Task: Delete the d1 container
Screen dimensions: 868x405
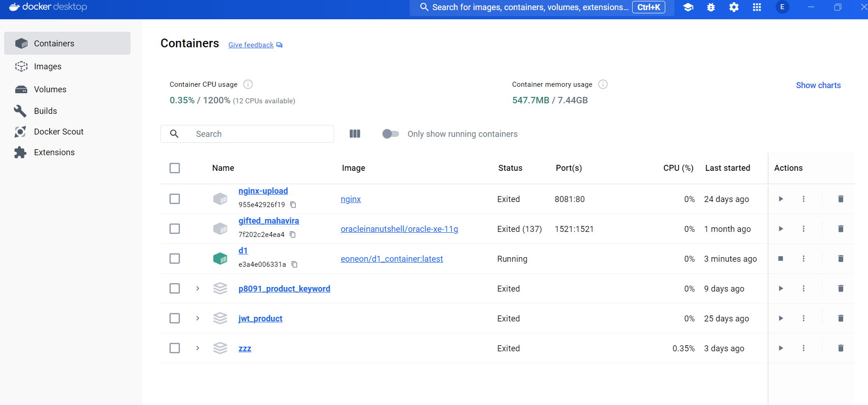Action: tap(840, 259)
